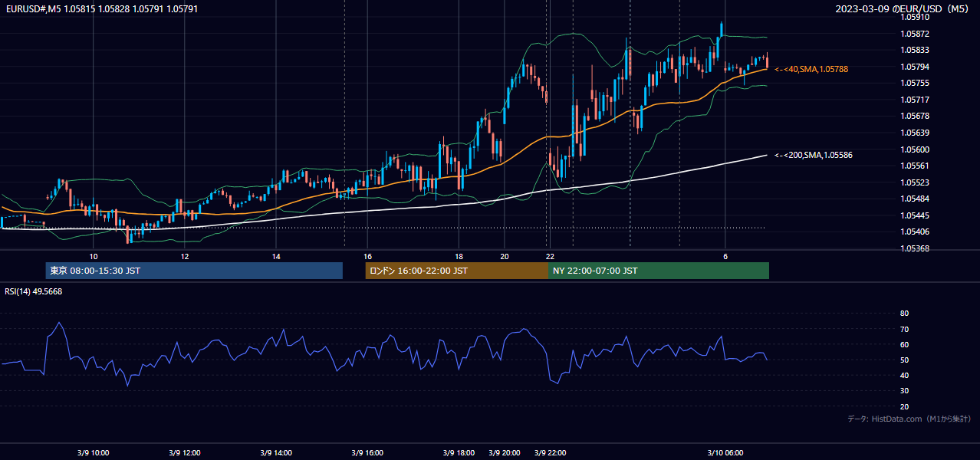Click the 3/10 06:00 bottom time label
This screenshot has width=980, height=460.
coord(725,453)
